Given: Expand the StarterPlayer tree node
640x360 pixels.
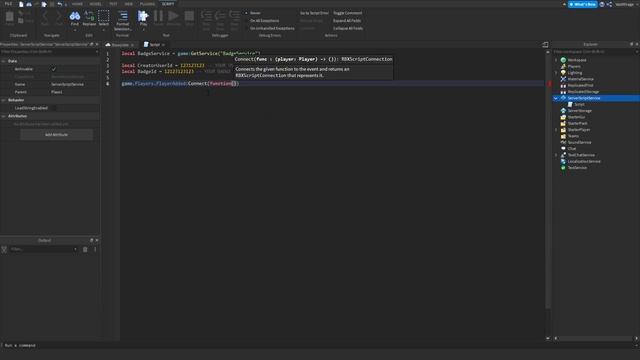Looking at the screenshot, I should pyautogui.click(x=556, y=130).
